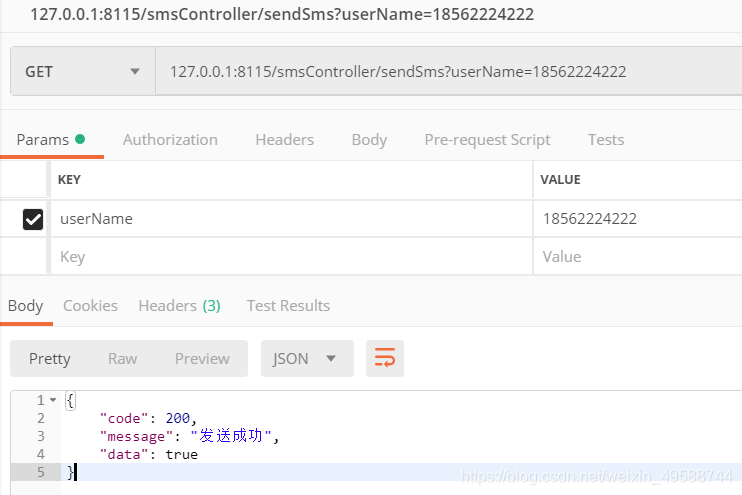
Task: Click the 18562224222 value cell
Action: click(x=637, y=219)
